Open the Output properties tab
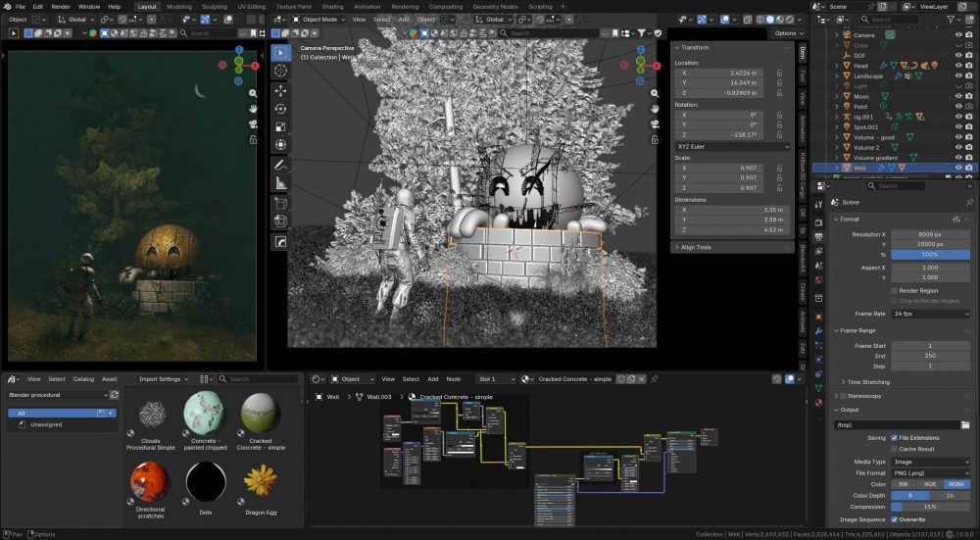 click(818, 237)
